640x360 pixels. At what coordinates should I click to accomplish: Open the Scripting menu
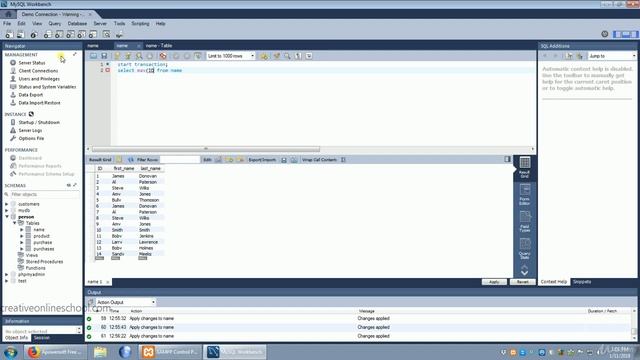140,24
